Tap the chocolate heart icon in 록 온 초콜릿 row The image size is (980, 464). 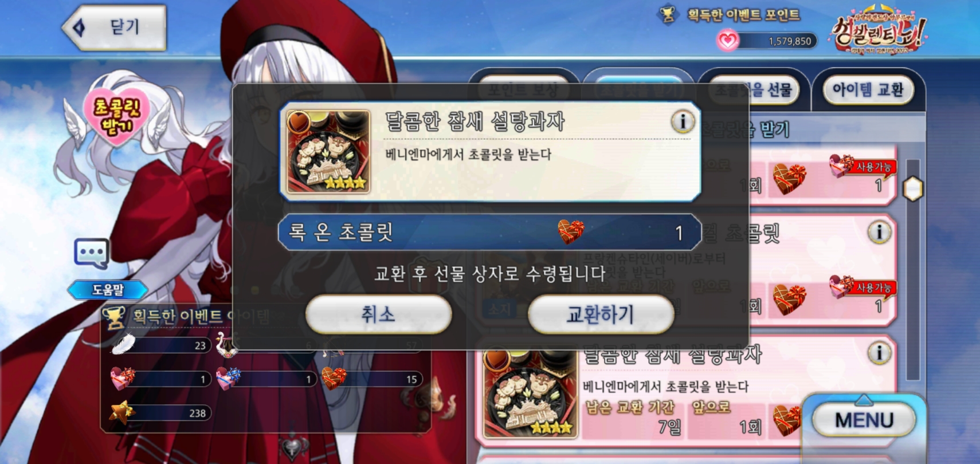pos(571,231)
